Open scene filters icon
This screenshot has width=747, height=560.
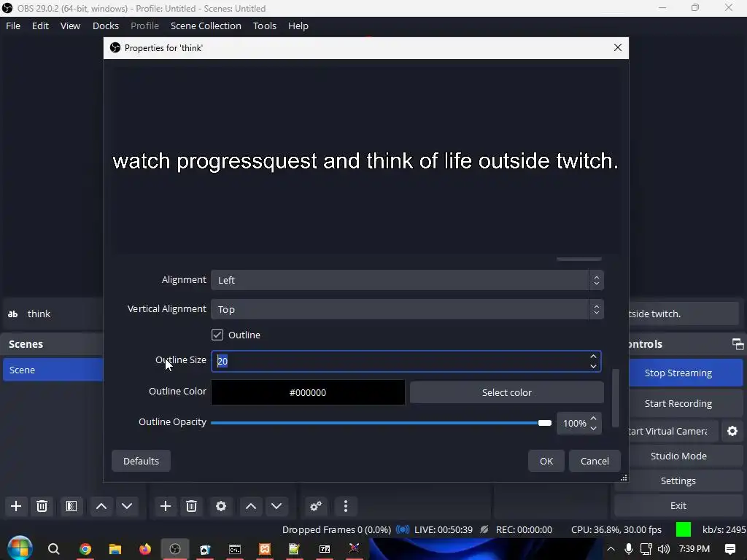[71, 506]
